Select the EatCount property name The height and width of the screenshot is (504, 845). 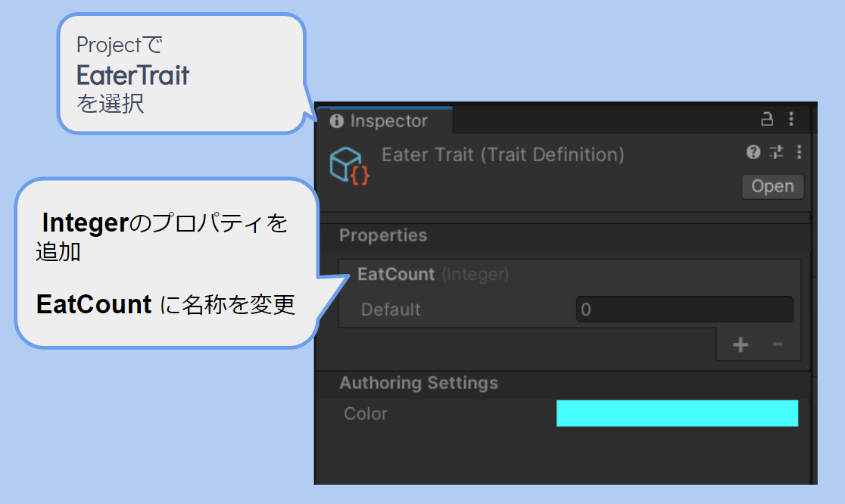(x=396, y=274)
